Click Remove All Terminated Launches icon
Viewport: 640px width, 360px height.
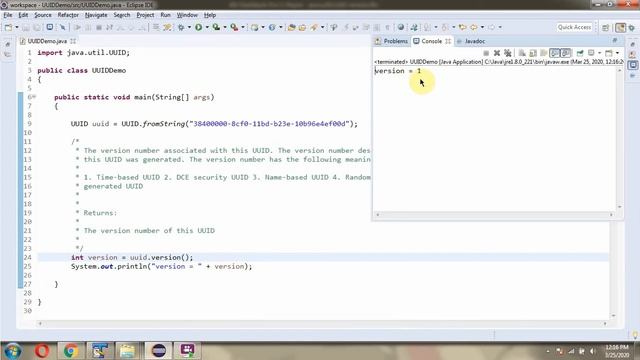point(508,53)
